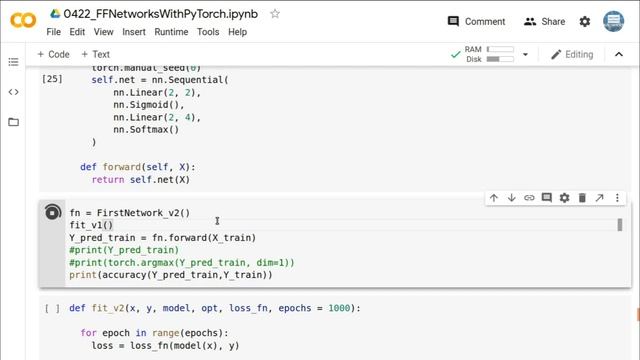Click the Google Drive icon beside the filename
Viewport: 640px width, 360px height.
click(x=55, y=14)
